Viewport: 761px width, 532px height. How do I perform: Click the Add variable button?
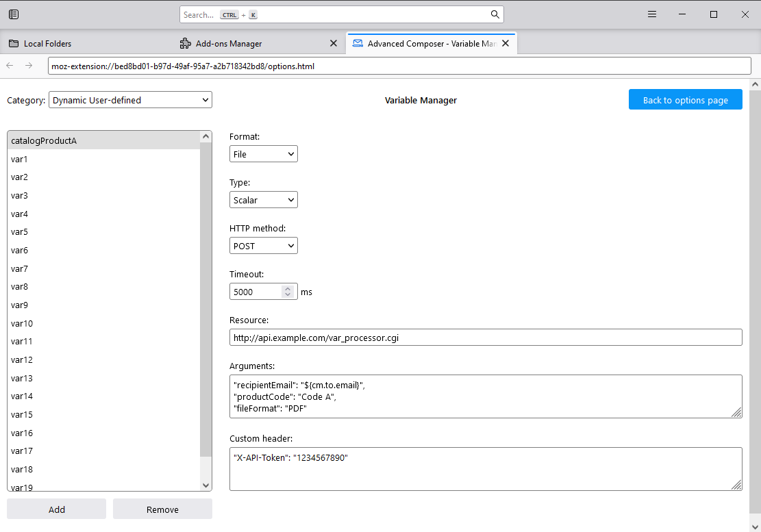56,509
